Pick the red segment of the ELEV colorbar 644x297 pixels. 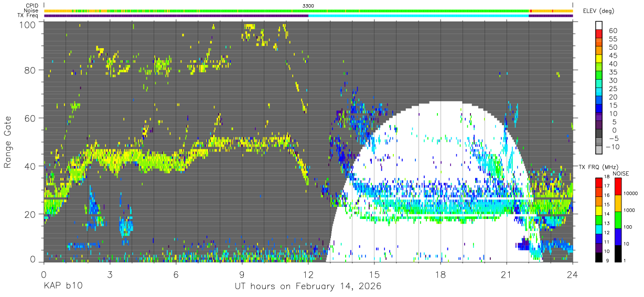599,34
